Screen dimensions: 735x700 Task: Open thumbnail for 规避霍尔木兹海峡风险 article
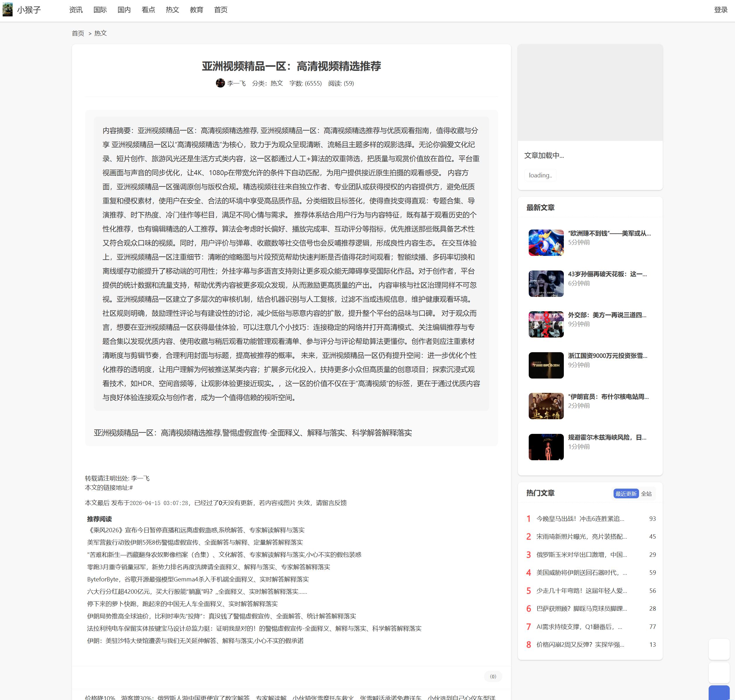[546, 447]
